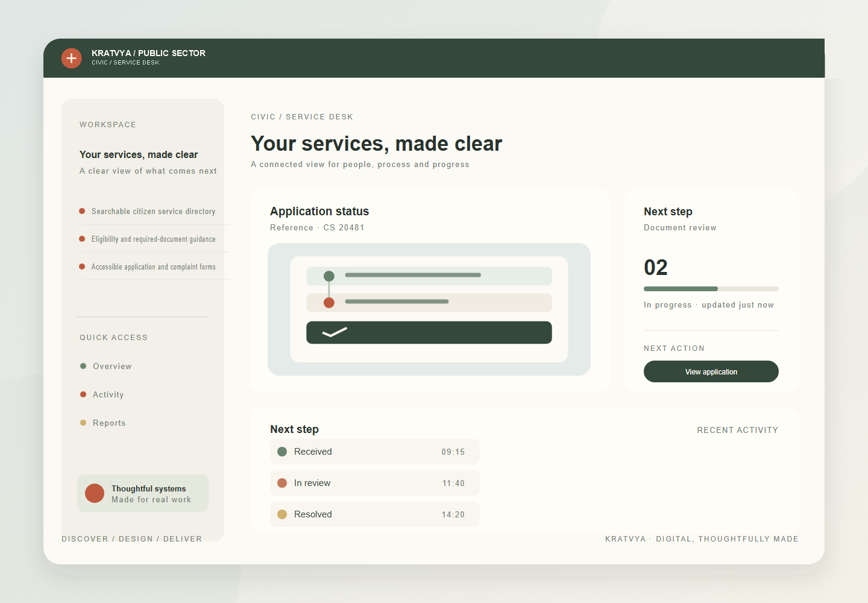Click the NEXT ACTION label
This screenshot has height=603, width=868.
(x=674, y=349)
